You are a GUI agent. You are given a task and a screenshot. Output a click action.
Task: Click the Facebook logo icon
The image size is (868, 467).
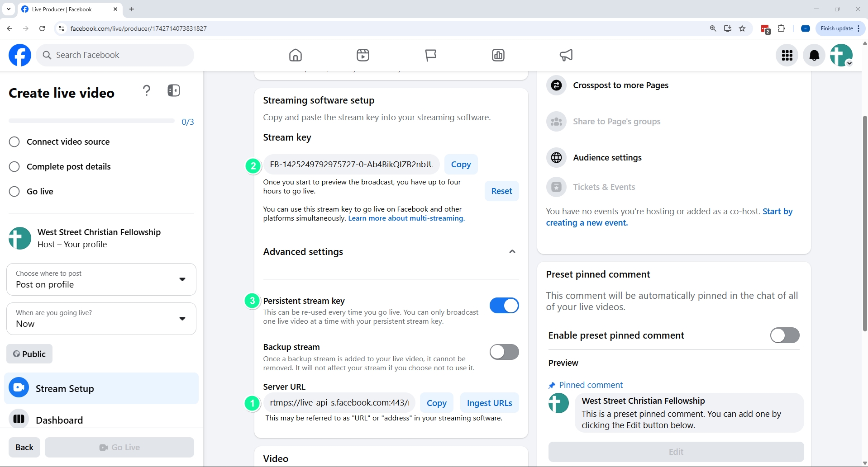click(x=20, y=55)
